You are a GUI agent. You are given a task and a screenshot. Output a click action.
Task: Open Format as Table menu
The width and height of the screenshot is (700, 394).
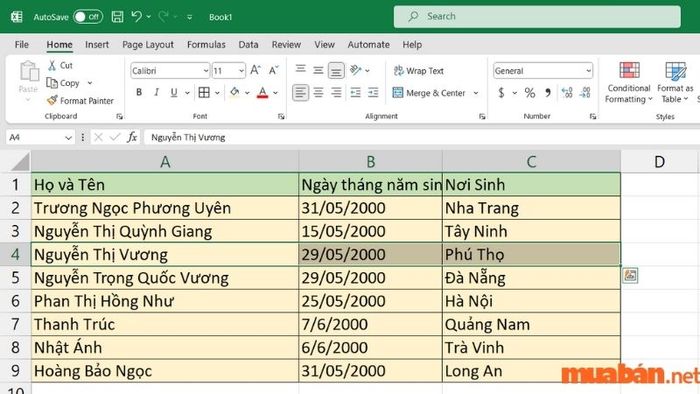coord(675,83)
